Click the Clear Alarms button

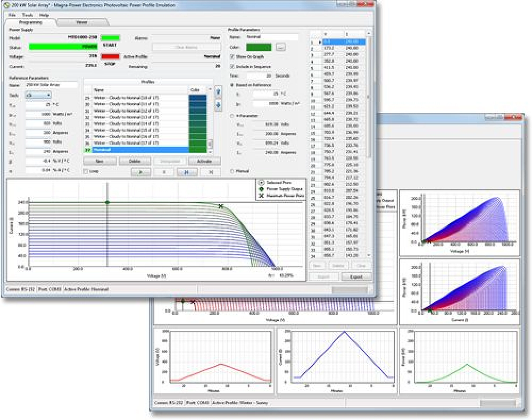click(x=186, y=47)
